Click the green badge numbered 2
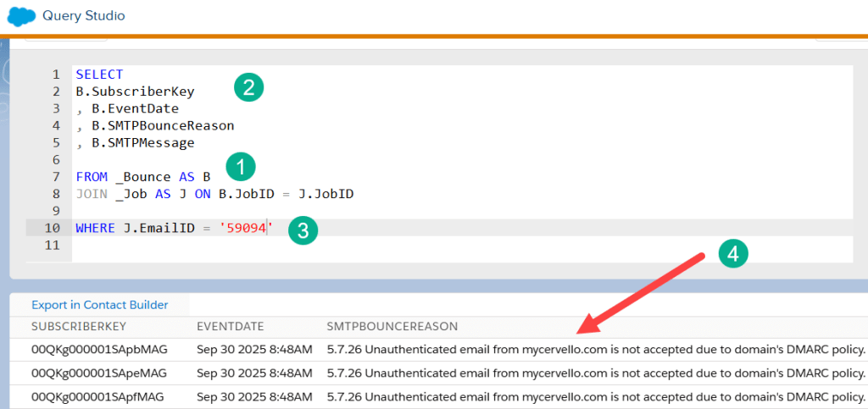Screen dimensions: 868x409 pyautogui.click(x=248, y=87)
